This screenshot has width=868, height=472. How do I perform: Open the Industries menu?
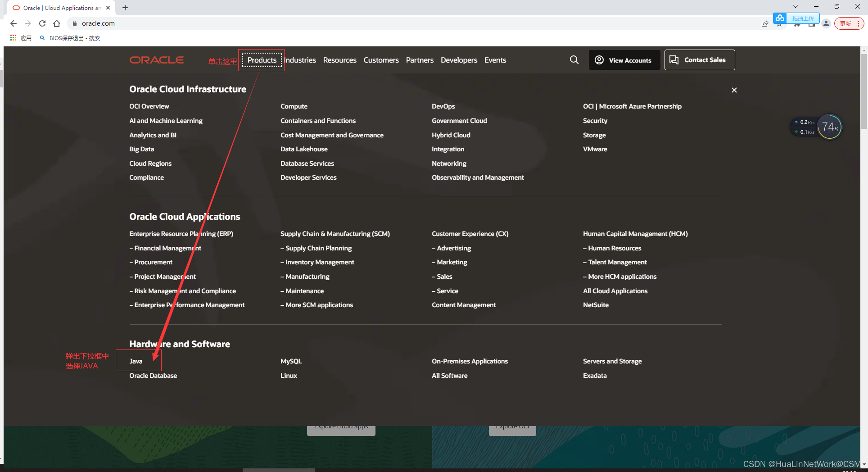(x=300, y=60)
